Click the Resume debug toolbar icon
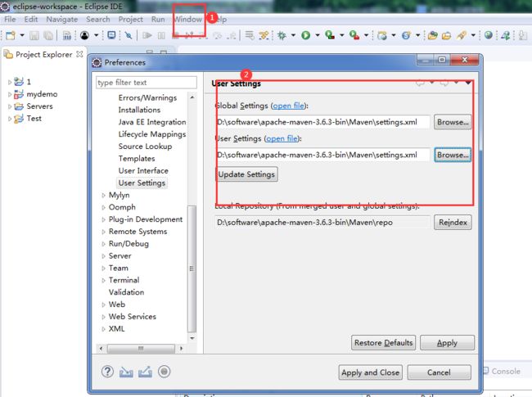The height and width of the screenshot is (397, 532). (x=147, y=35)
